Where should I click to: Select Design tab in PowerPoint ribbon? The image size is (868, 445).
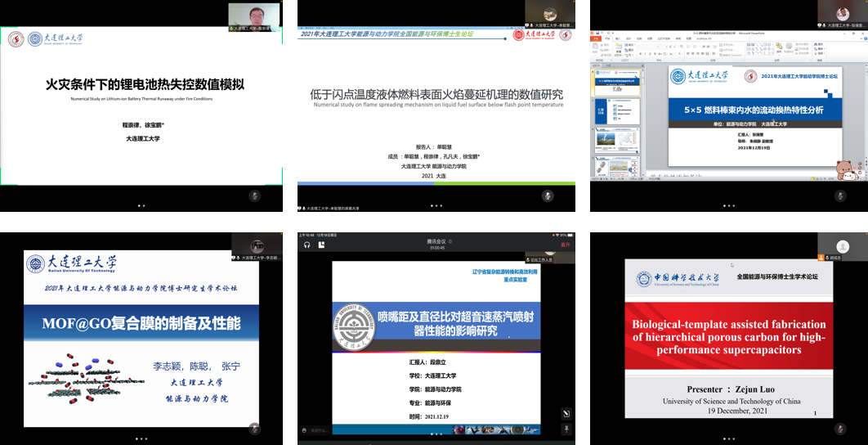pos(629,38)
